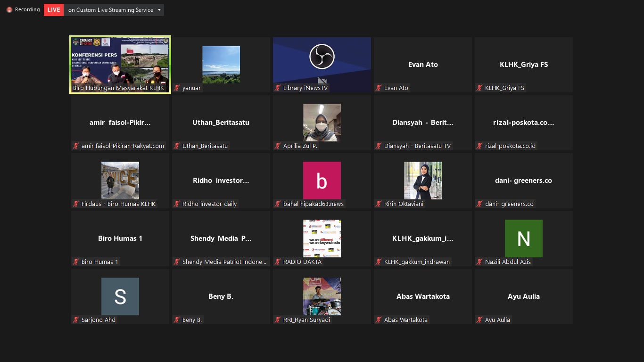This screenshot has height=362, width=644.
Task: Click the Firdaus - Biro Humas KLHK name label
Action: (x=118, y=204)
